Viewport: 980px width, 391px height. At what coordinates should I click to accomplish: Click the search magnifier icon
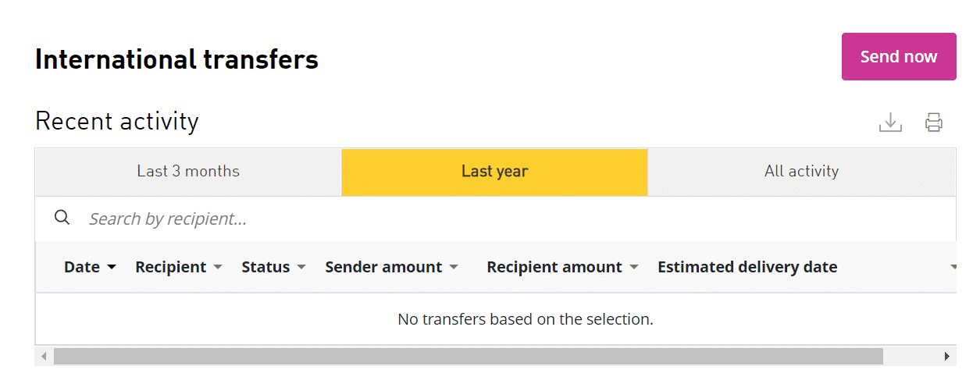pos(62,218)
